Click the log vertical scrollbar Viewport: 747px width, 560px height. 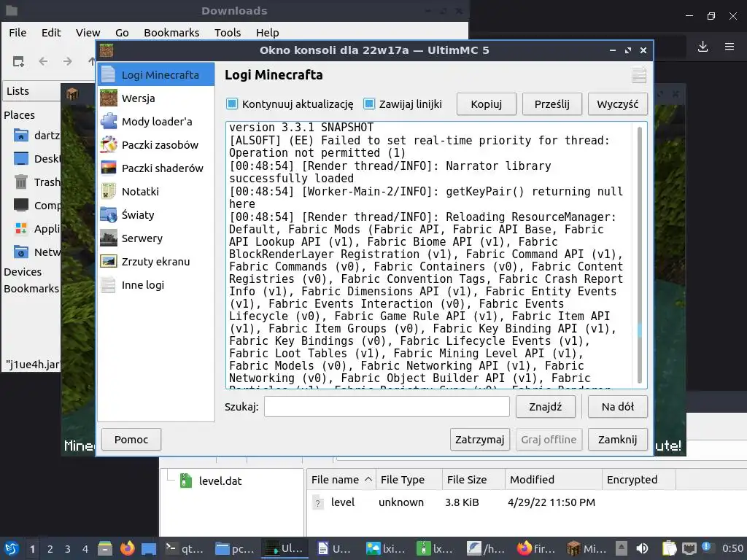point(639,254)
